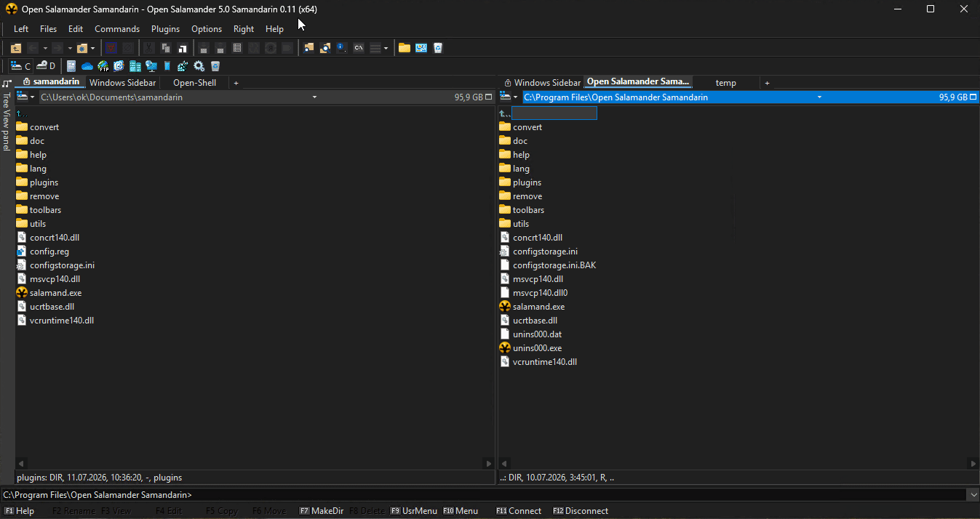This screenshot has width=980, height=519.
Task: Click the Find Files toolbar icon
Action: 308,48
